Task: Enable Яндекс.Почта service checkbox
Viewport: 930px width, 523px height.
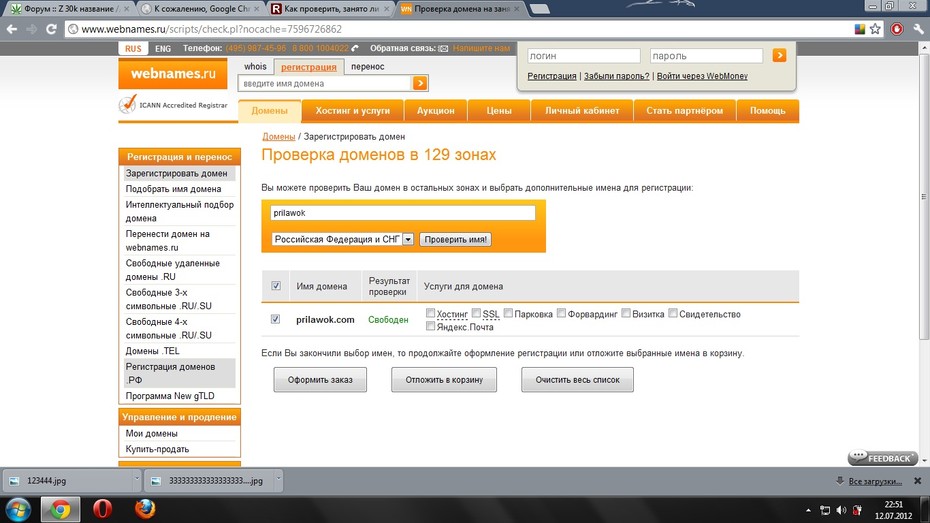Action: tap(431, 326)
